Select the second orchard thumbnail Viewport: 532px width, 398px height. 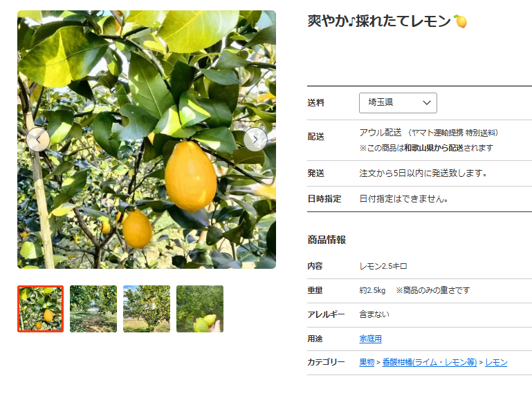[x=93, y=309]
